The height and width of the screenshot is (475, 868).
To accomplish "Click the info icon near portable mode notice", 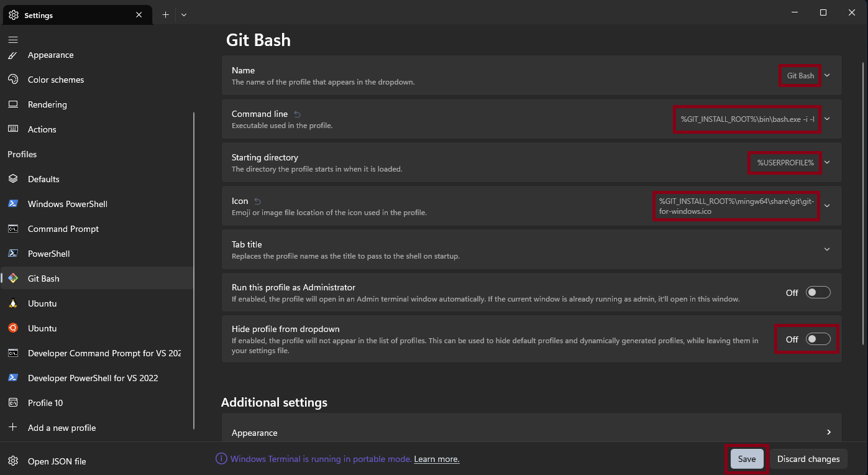I will 221,458.
